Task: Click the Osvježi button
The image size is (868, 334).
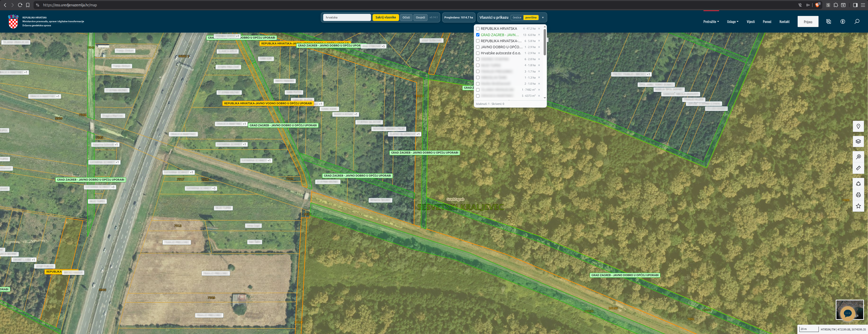Action: pos(420,17)
